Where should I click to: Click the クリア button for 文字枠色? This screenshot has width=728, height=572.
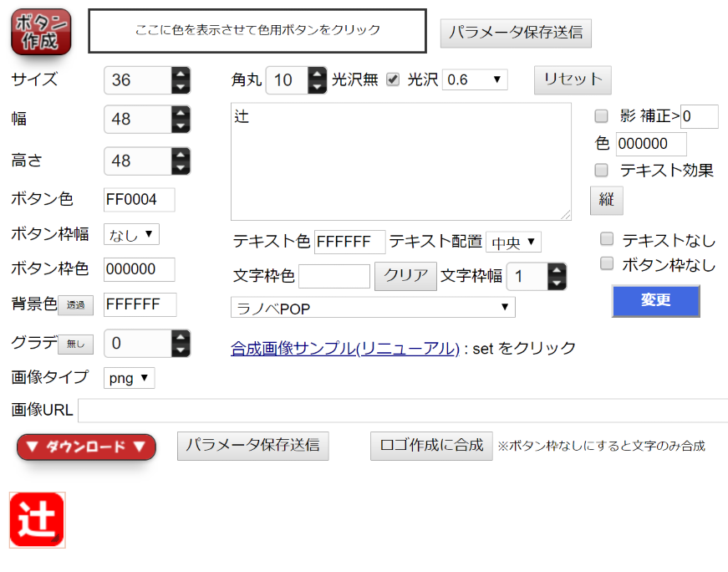[x=405, y=276]
